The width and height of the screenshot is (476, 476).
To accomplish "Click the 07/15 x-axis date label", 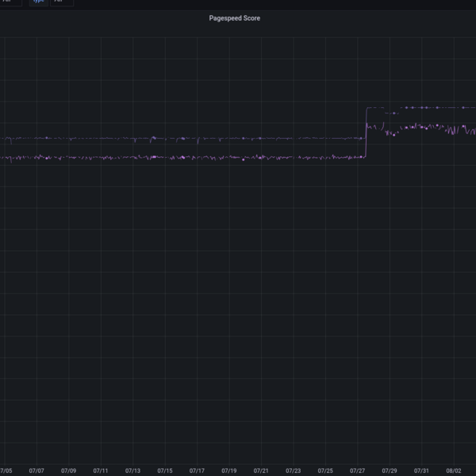I will coord(165,470).
